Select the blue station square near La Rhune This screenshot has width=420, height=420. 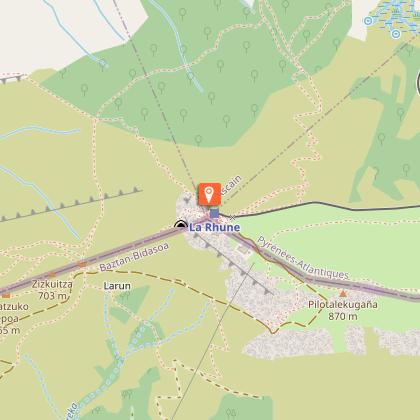pyautogui.click(x=215, y=213)
